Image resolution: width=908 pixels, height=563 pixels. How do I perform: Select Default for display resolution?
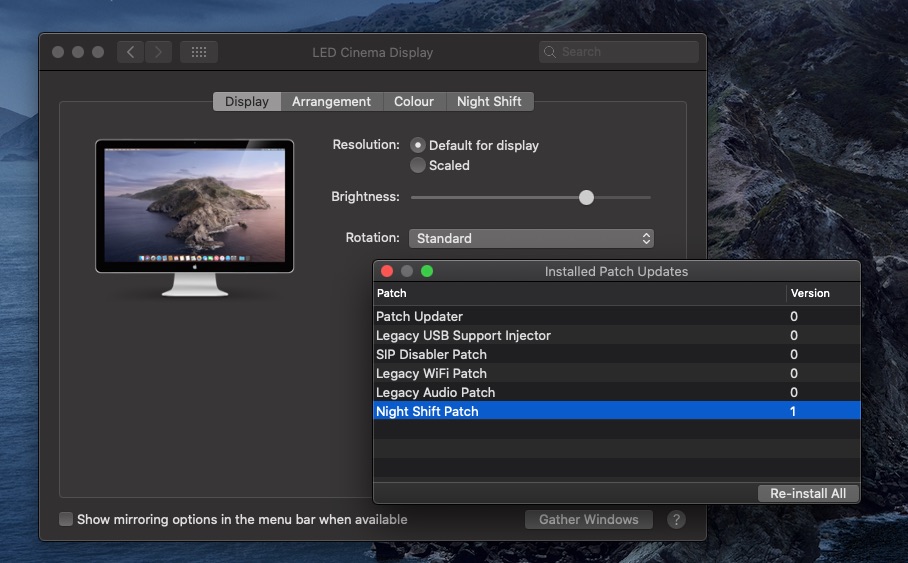click(418, 145)
